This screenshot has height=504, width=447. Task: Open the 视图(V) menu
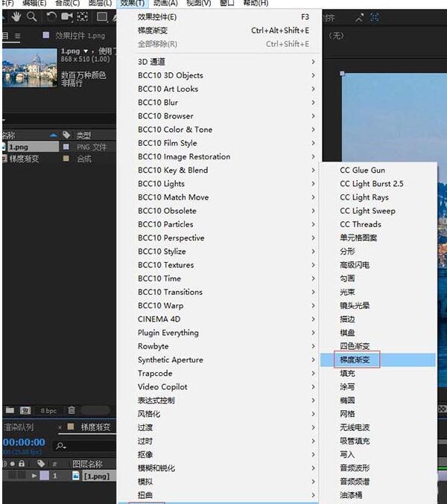pos(199,3)
